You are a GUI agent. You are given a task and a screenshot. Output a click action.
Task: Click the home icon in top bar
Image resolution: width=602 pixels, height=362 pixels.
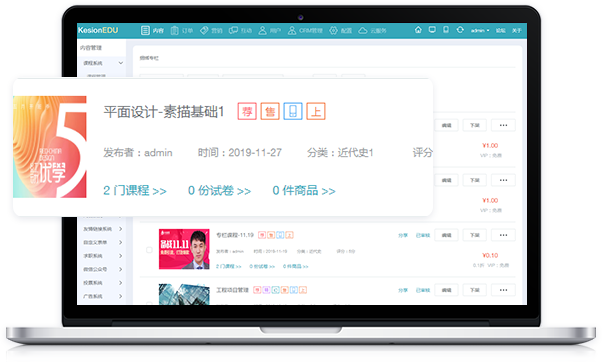pos(418,30)
